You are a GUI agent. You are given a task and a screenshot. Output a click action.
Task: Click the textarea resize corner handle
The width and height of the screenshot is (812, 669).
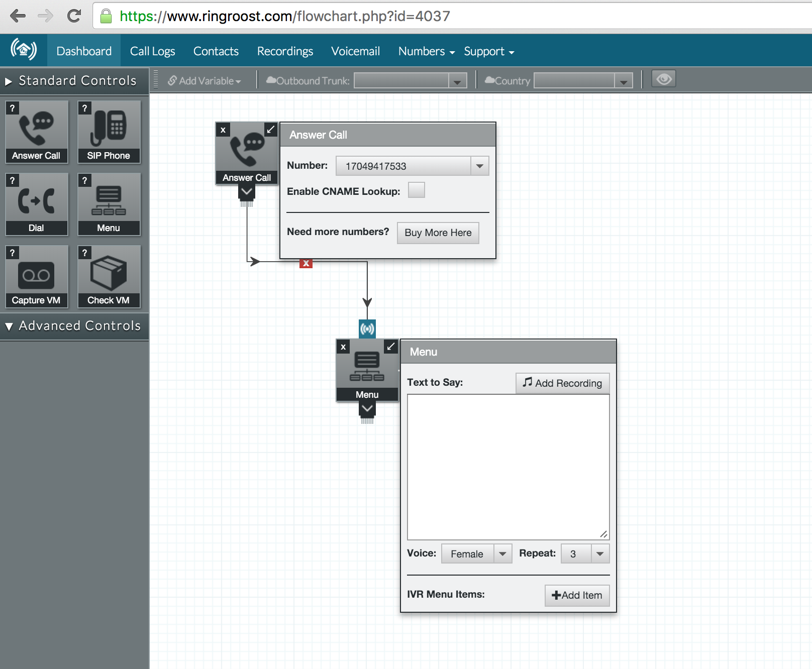click(603, 534)
